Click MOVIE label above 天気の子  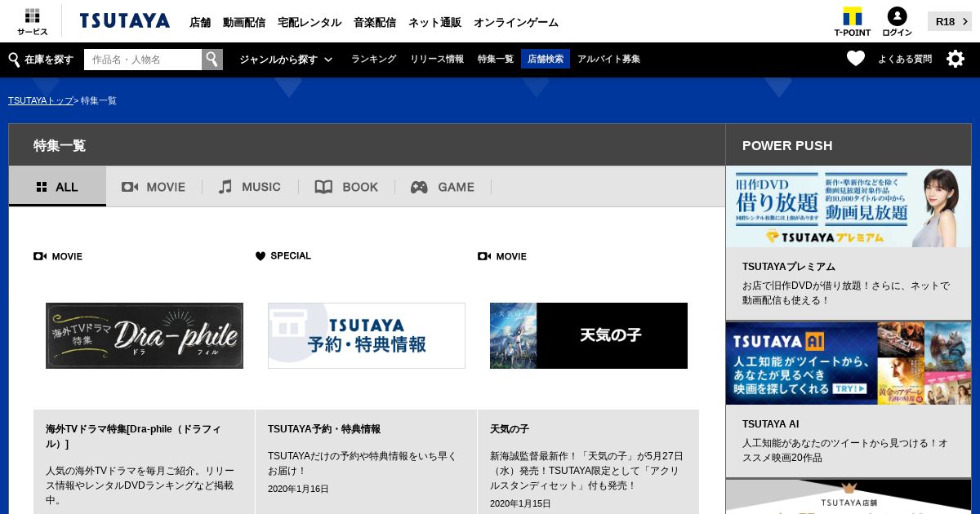point(502,256)
